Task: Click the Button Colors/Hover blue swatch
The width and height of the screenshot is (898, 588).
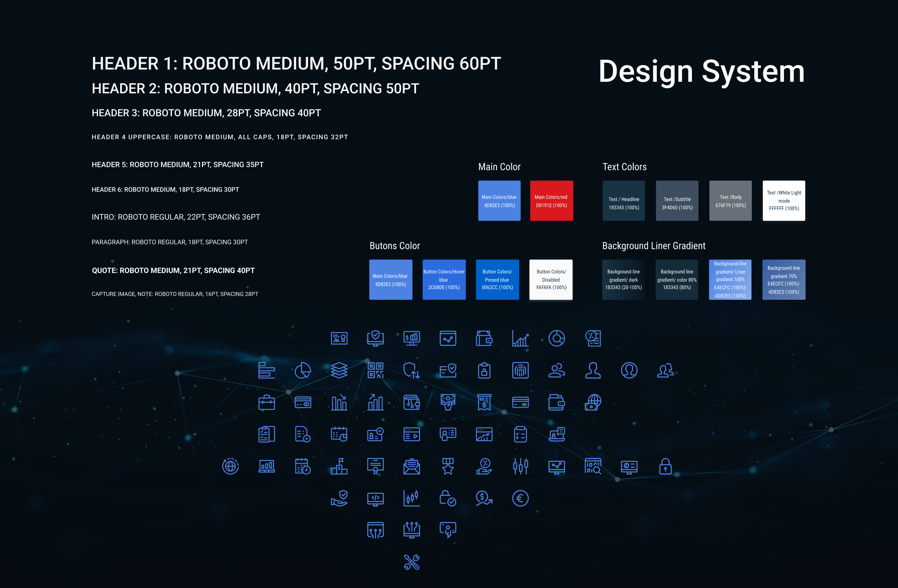Action: [444, 280]
